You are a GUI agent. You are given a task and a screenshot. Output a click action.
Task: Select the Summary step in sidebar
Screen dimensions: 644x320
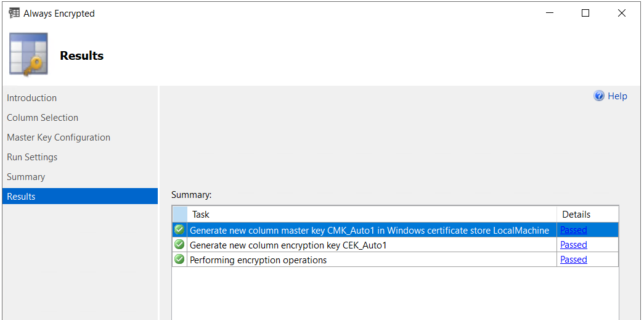[x=26, y=177]
